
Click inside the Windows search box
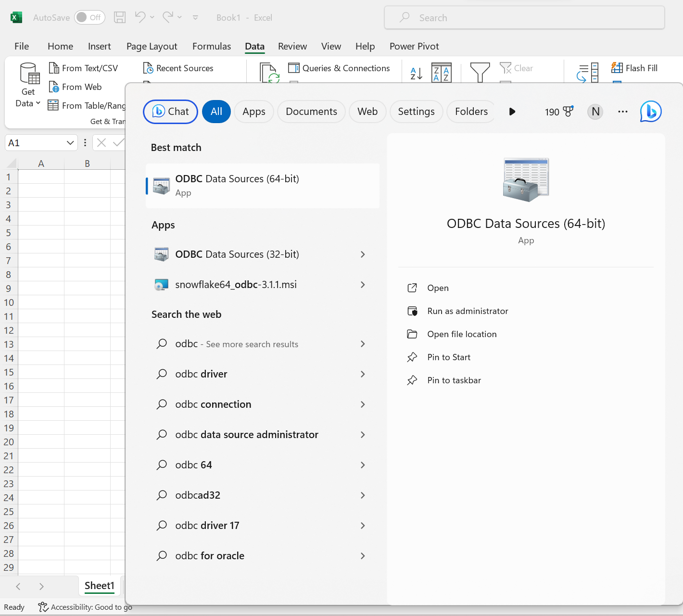pos(524,17)
